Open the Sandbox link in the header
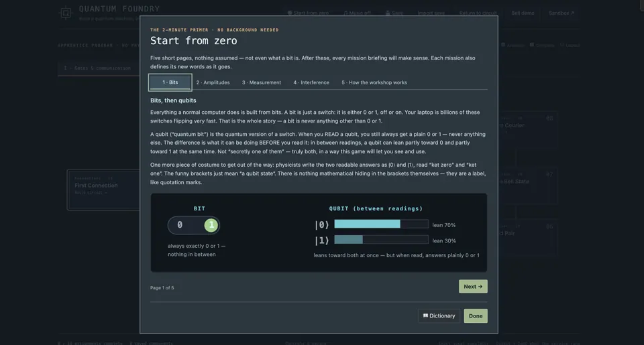The height and width of the screenshot is (345, 644). (561, 13)
